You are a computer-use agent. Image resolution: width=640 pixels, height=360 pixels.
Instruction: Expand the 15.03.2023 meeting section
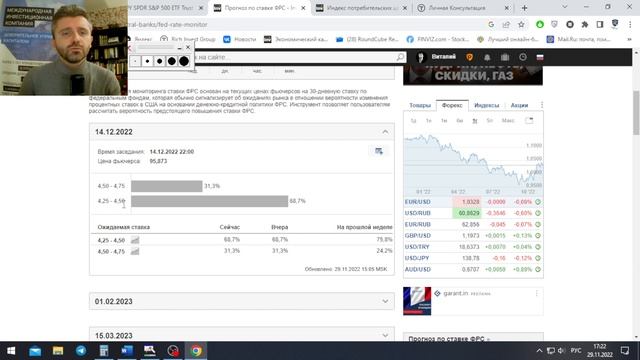(385, 336)
